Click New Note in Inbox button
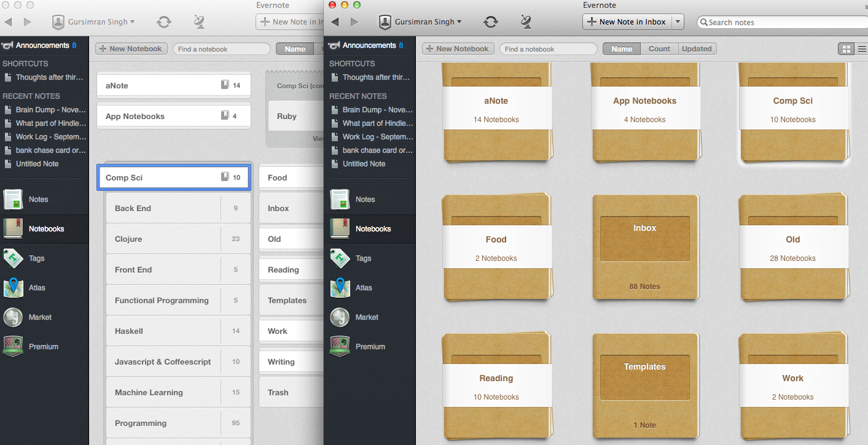Viewport: 868px width, 445px height. pos(627,22)
